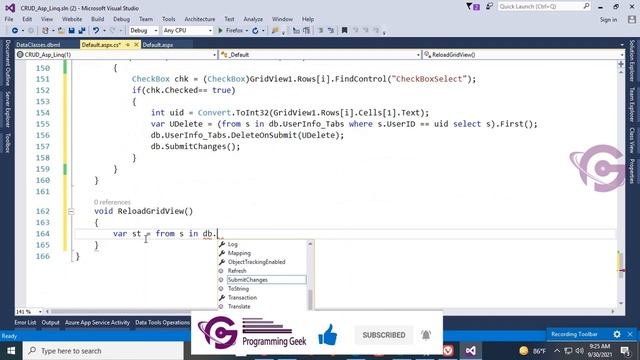Open the Build menu

pos(98,19)
